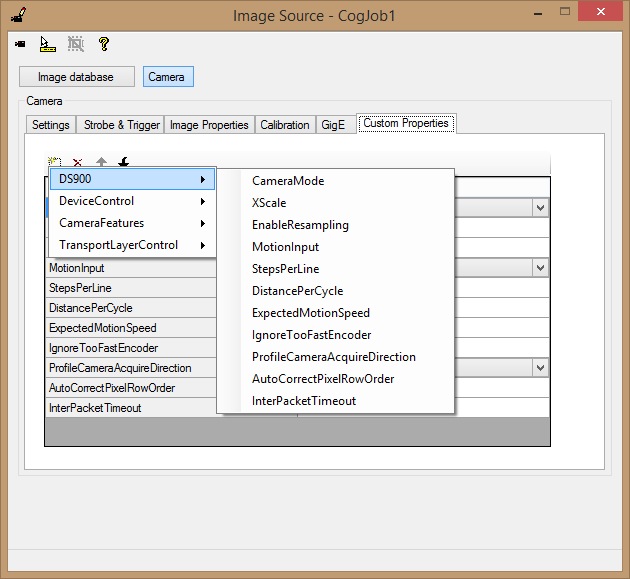Select the InterPacketTimeout row in property grid
The height and width of the screenshot is (579, 630).
(x=95, y=408)
